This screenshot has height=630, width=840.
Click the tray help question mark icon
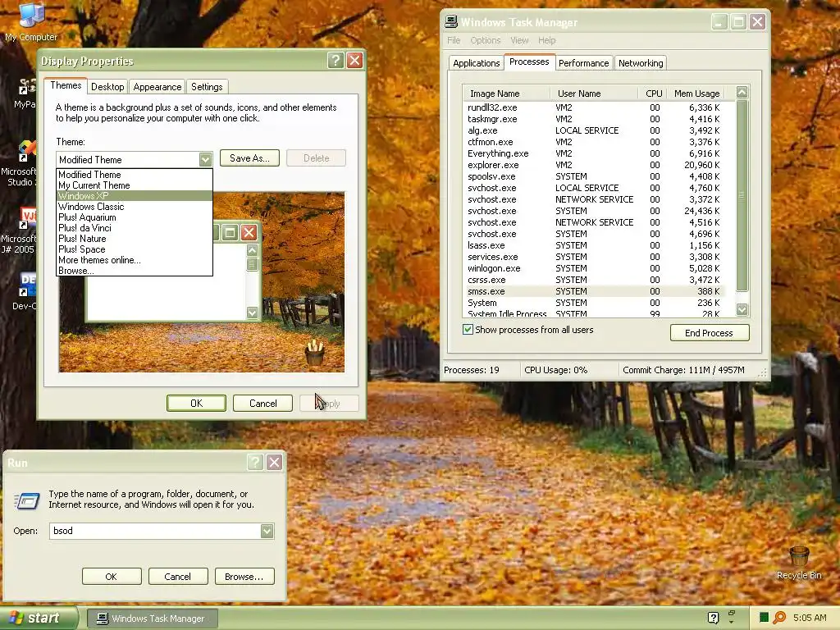point(713,618)
